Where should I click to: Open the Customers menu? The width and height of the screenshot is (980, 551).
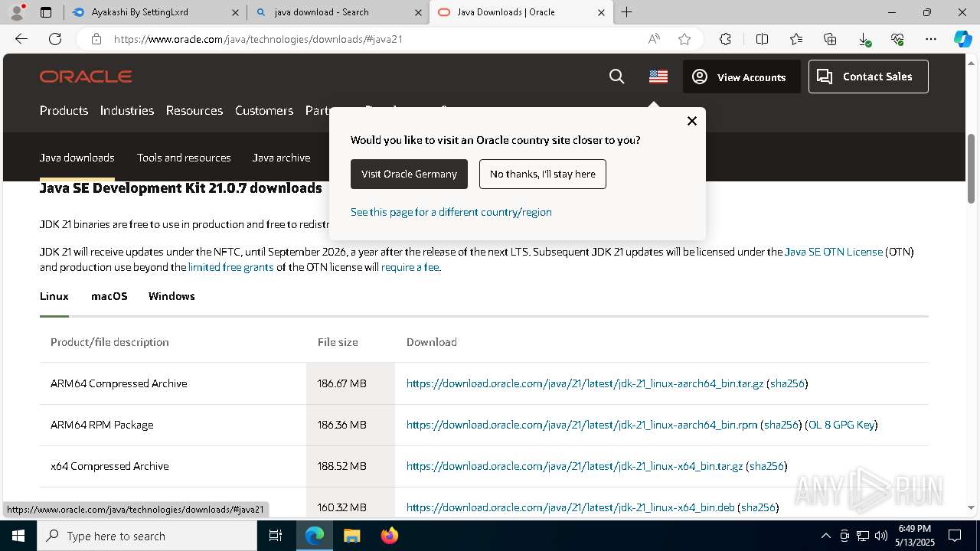(264, 110)
